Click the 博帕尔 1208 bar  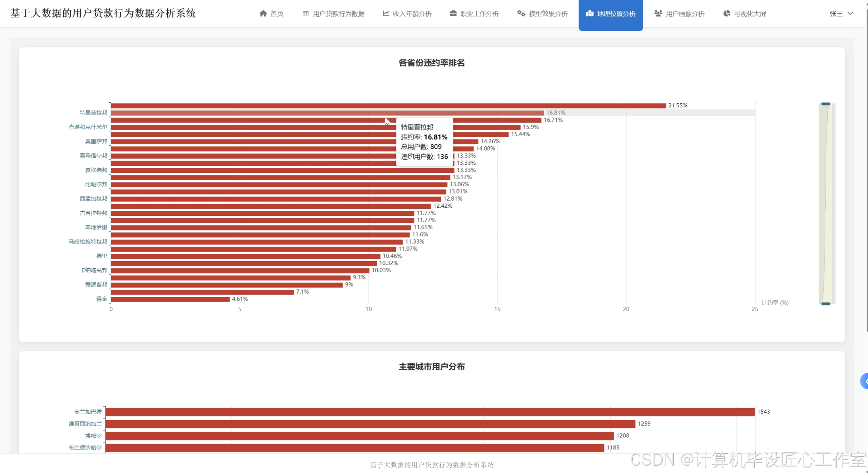pos(360,436)
